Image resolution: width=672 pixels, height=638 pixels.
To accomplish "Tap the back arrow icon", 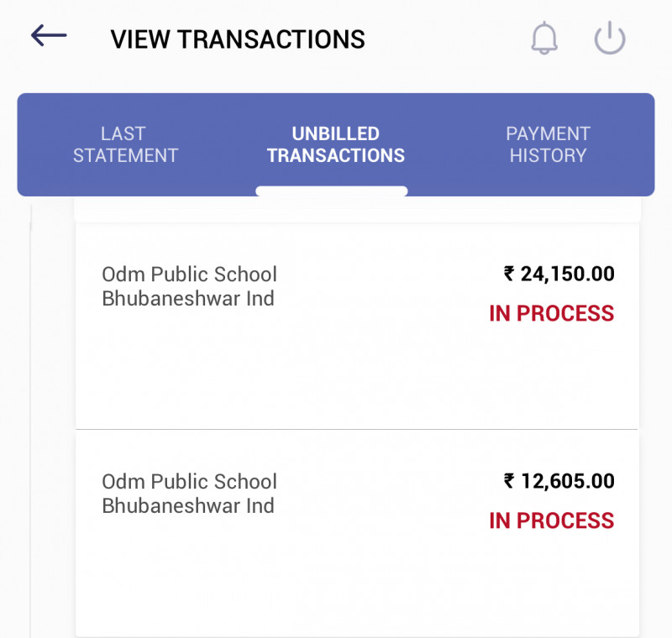I will 49,35.
